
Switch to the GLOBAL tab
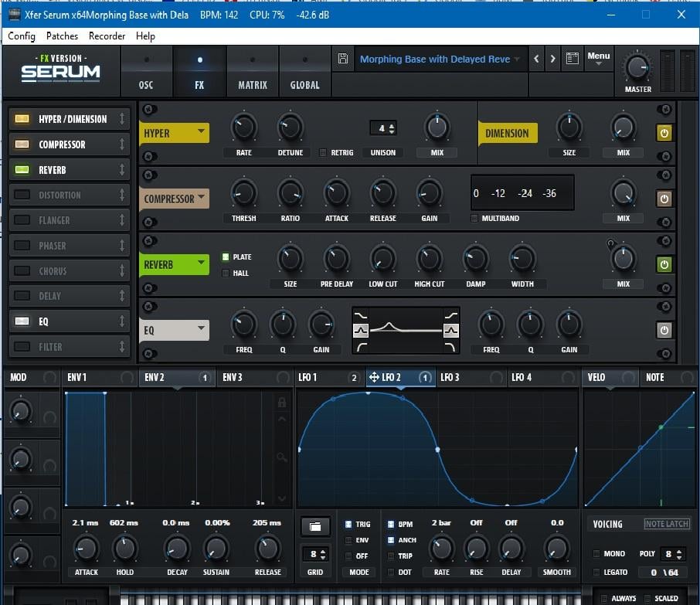coord(305,71)
